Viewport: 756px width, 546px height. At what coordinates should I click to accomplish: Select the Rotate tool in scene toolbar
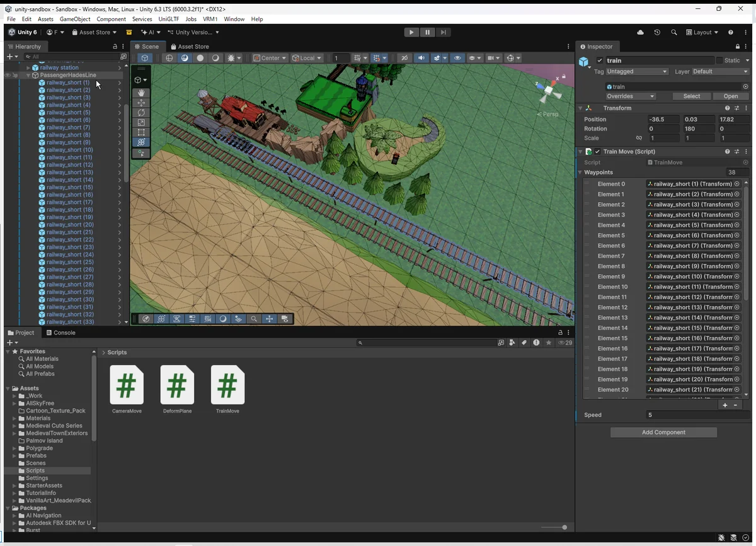141,113
